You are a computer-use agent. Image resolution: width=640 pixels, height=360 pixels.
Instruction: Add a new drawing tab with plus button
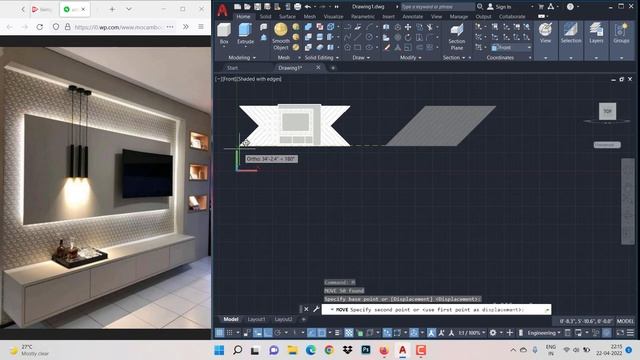333,68
